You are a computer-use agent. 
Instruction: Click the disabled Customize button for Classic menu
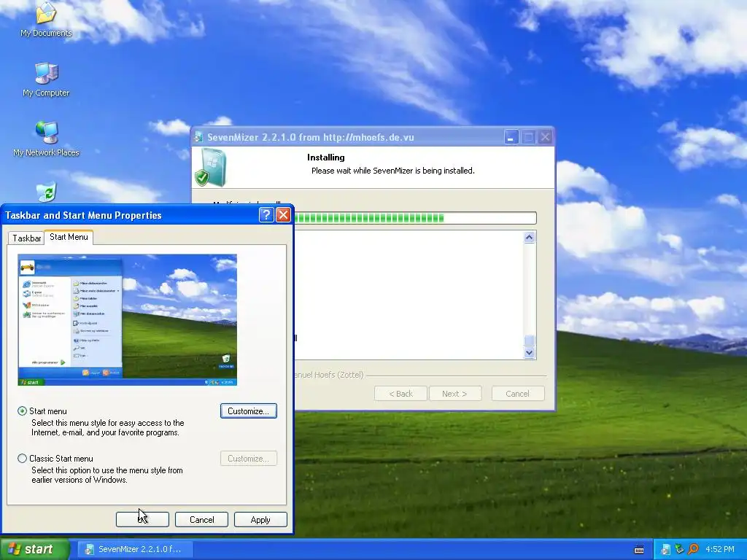point(248,459)
